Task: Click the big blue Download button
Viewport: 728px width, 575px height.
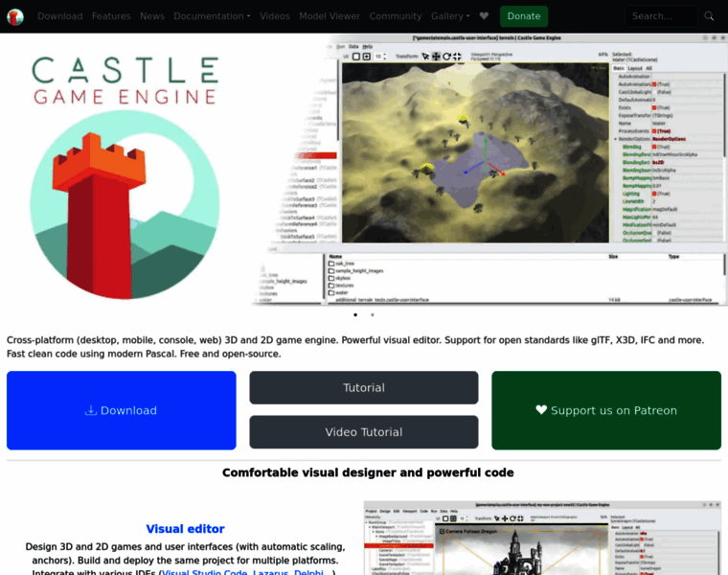Action: click(122, 410)
